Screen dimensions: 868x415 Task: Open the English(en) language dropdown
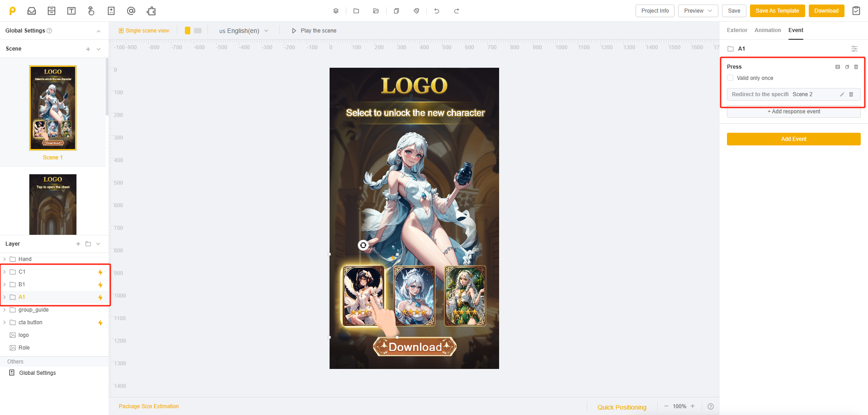[x=244, y=31]
